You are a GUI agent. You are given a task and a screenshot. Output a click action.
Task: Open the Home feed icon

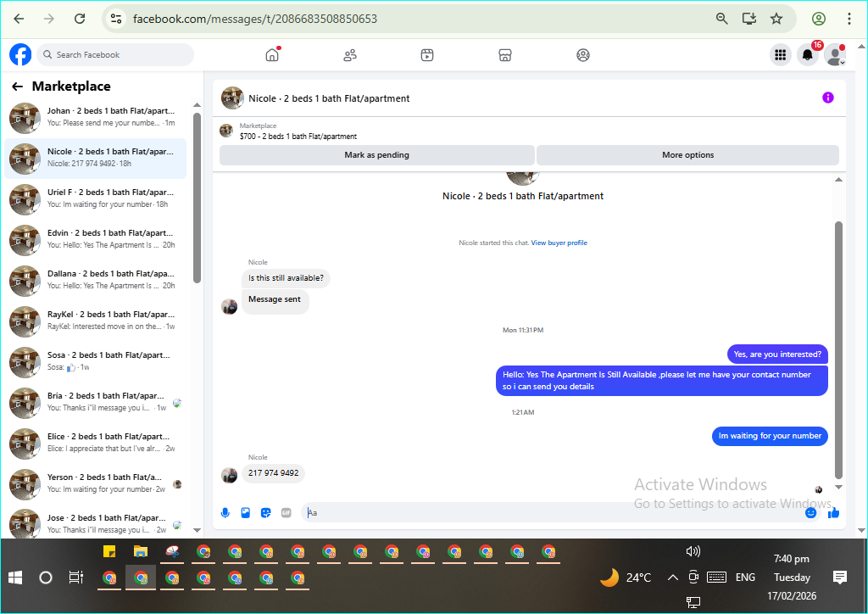[272, 55]
